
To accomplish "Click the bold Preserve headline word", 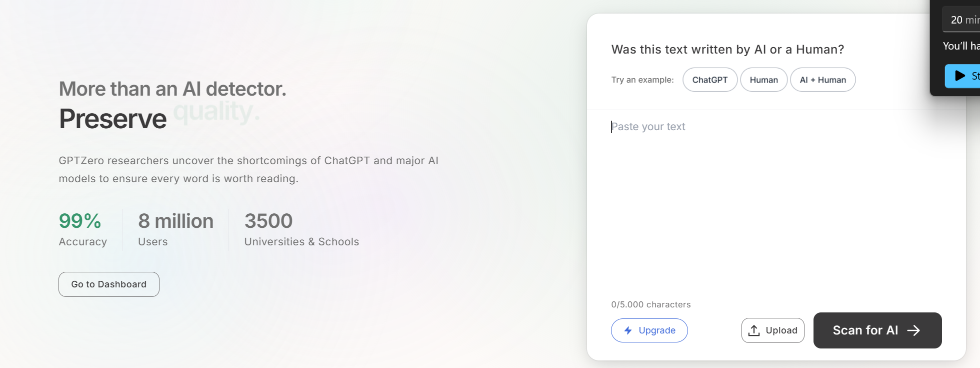I will pos(113,119).
